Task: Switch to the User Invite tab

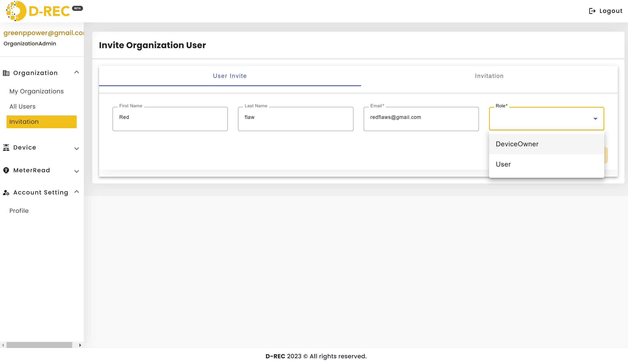Action: click(230, 76)
